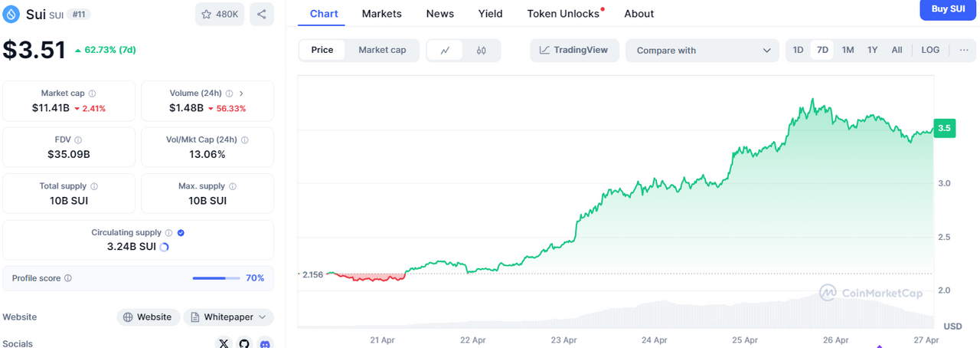The image size is (980, 348).
Task: Open the Yield tab
Action: [491, 14]
